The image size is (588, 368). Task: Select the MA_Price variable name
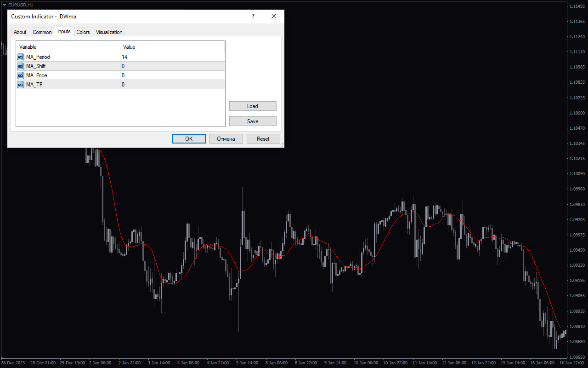37,75
